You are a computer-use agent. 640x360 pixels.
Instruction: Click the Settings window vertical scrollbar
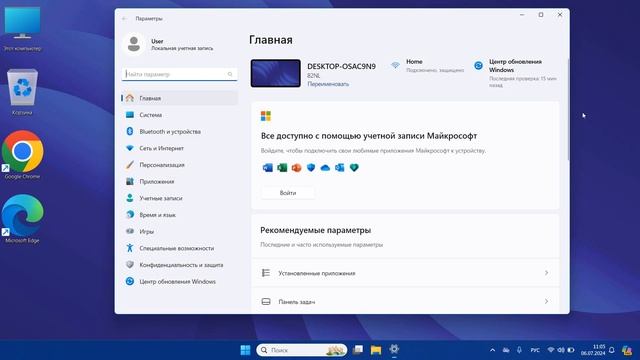(x=568, y=110)
